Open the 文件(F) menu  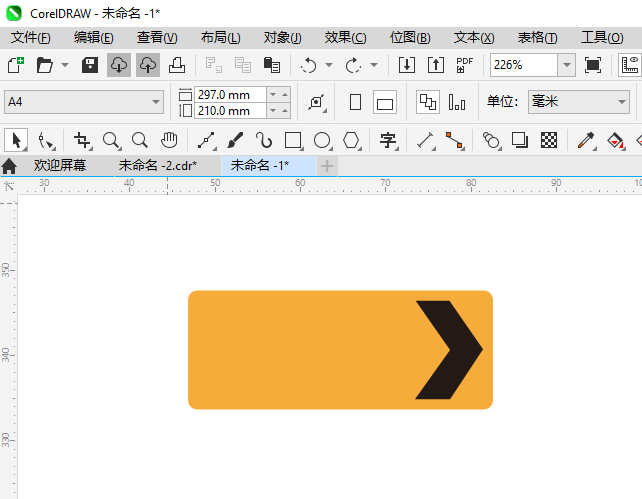click(x=31, y=38)
